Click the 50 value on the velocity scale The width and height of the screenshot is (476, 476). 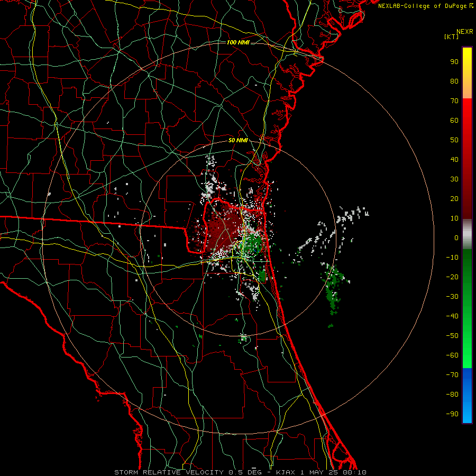[x=454, y=140]
